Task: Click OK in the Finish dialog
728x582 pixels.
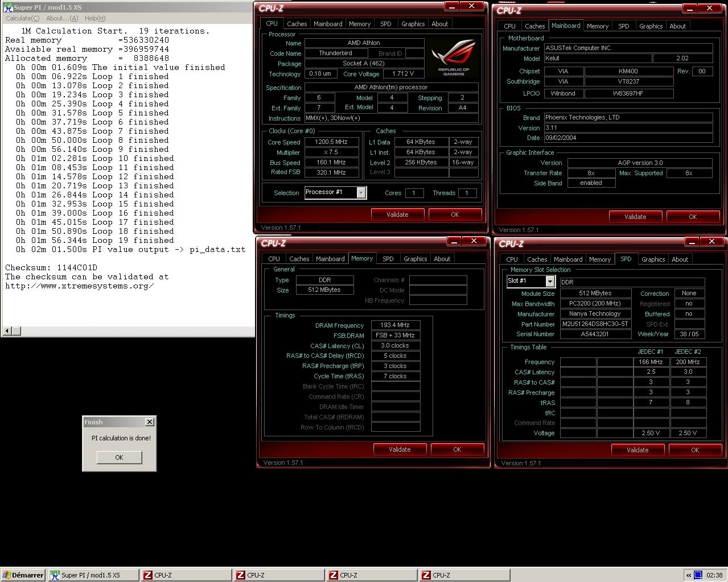Action: 119,457
